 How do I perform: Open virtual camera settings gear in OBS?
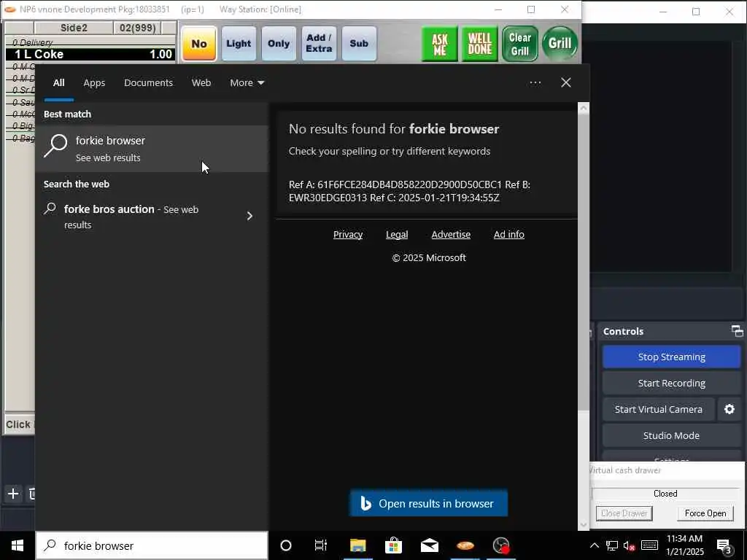729,410
